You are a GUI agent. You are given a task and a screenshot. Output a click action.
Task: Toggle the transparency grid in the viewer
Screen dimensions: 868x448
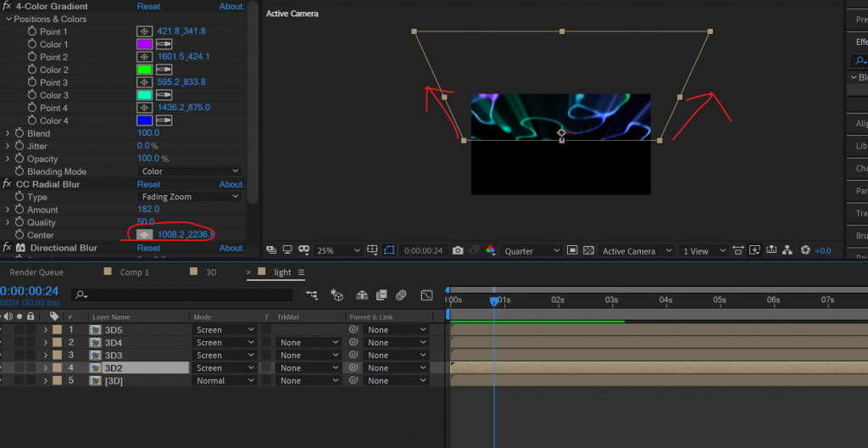(x=588, y=251)
